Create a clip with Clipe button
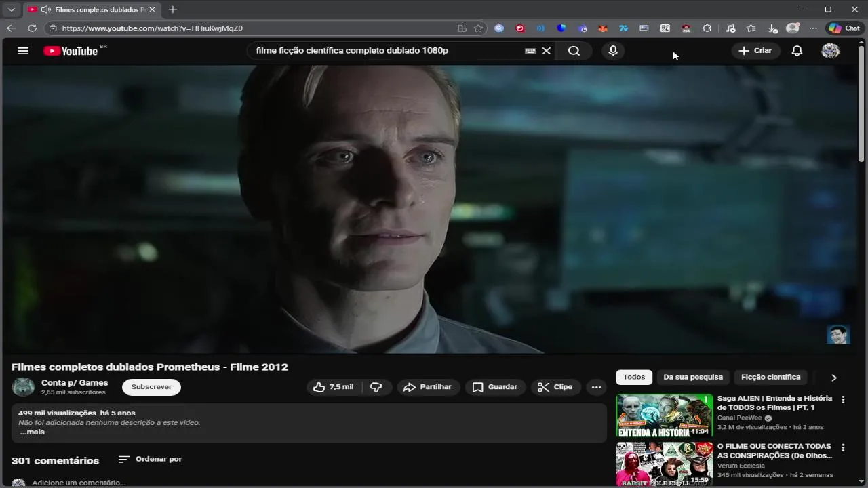This screenshot has width=868, height=488. click(x=555, y=387)
